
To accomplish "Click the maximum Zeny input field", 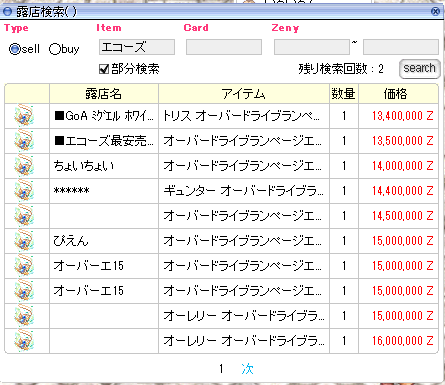I will (x=401, y=47).
